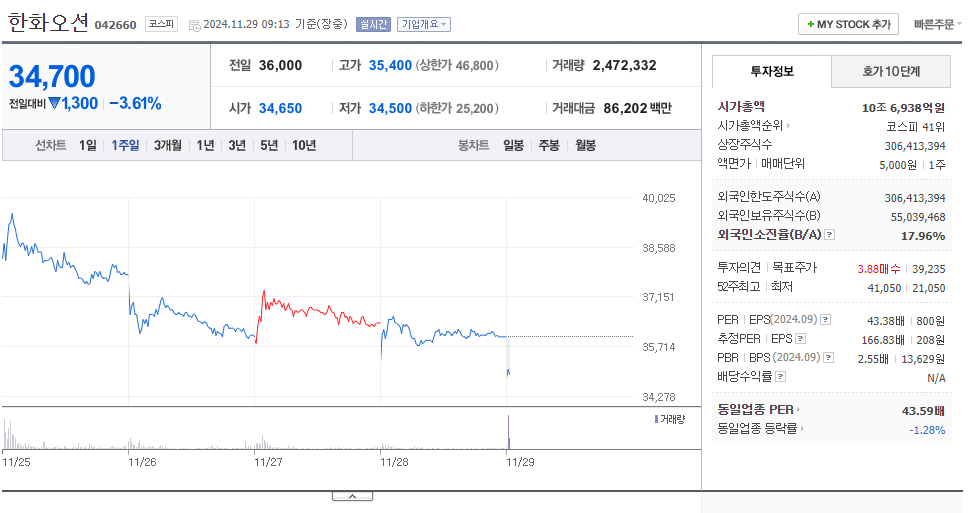Screen dimensions: 973x513
Task: Switch to the 투자정보 tab
Action: tap(772, 71)
